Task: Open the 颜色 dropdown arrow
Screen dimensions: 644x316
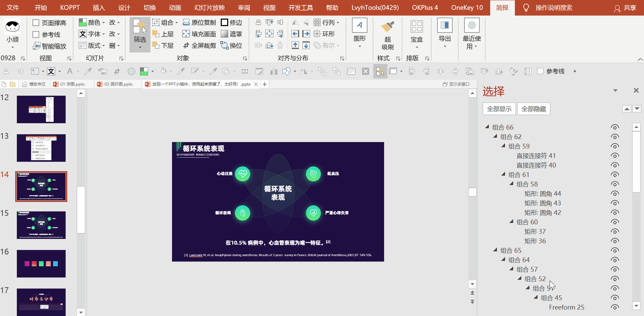Action: (x=103, y=23)
